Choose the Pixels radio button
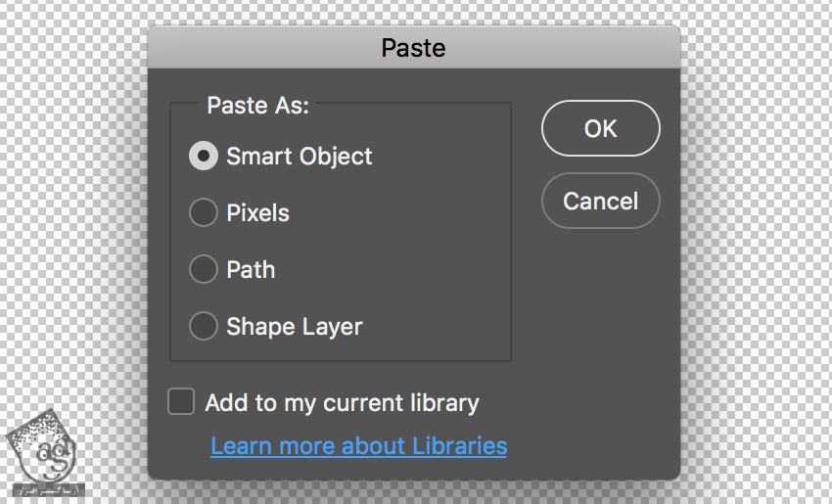The height and width of the screenshot is (504, 832). click(x=204, y=212)
